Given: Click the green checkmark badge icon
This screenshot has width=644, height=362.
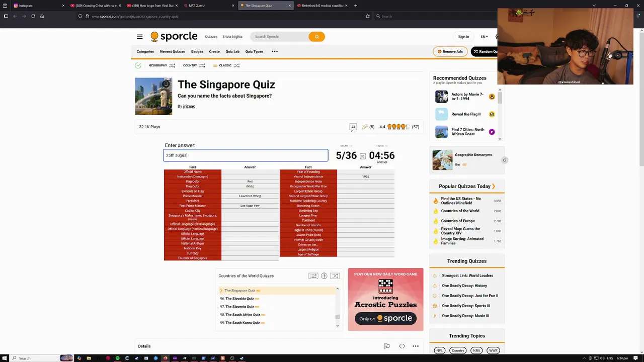Looking at the screenshot, I should (x=138, y=65).
